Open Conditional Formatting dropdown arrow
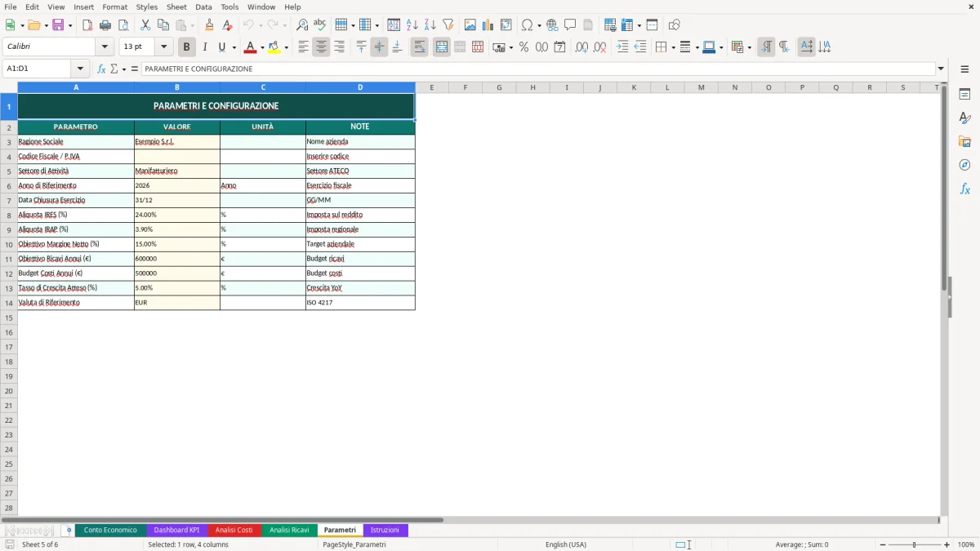The image size is (980, 551). 749,47
